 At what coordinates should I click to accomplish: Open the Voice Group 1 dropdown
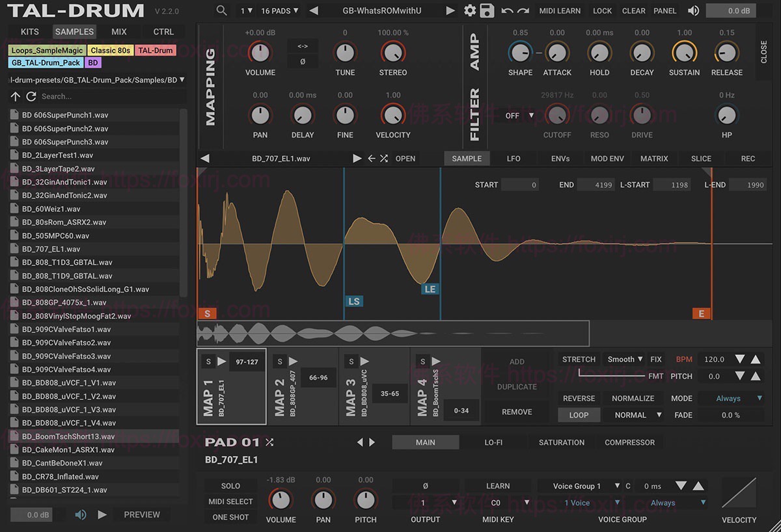(x=579, y=486)
